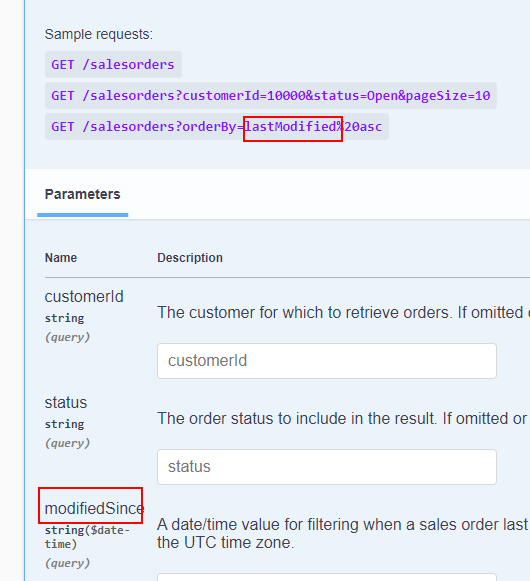
Task: Click the (query) label under status
Action: (x=67, y=443)
